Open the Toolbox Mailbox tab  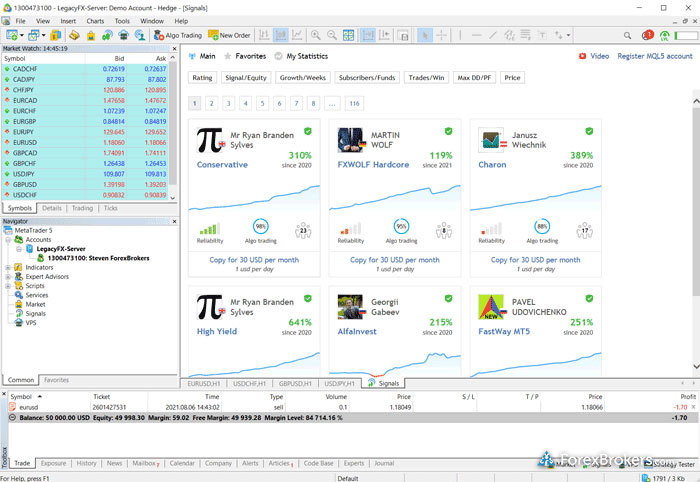pos(146,463)
